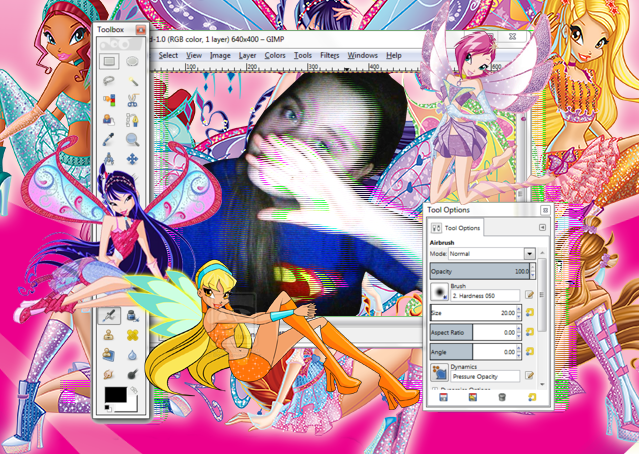Click the Opacity slider bar
This screenshot has width=639, height=454.
tap(480, 271)
